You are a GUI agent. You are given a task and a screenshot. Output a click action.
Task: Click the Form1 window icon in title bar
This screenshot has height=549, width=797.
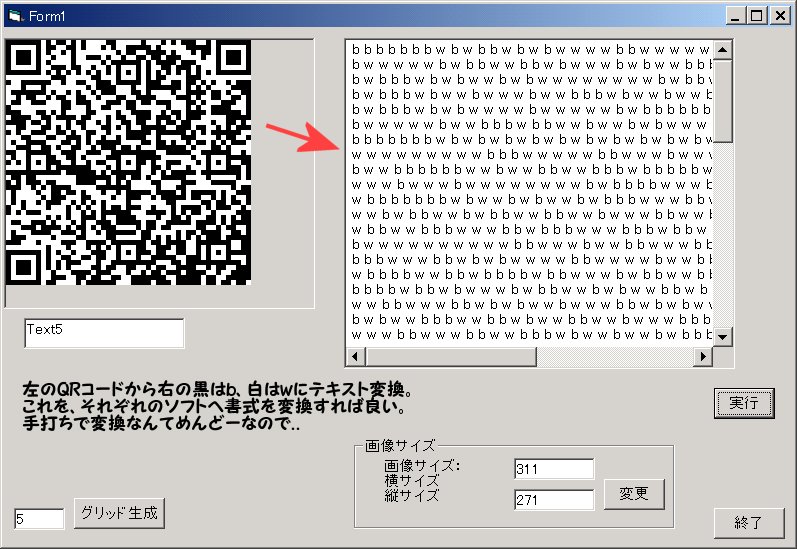[16, 16]
